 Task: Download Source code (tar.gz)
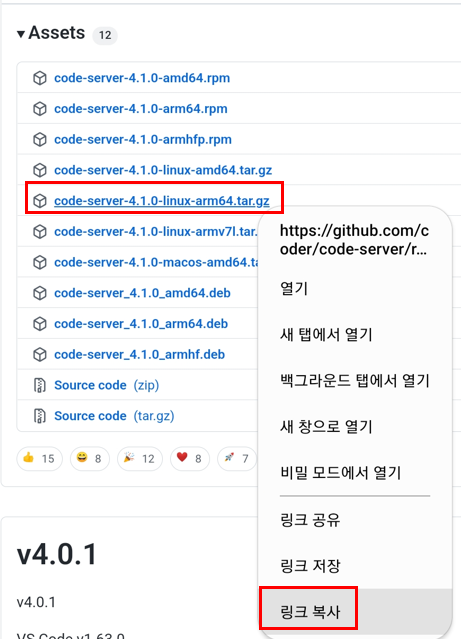click(114, 416)
